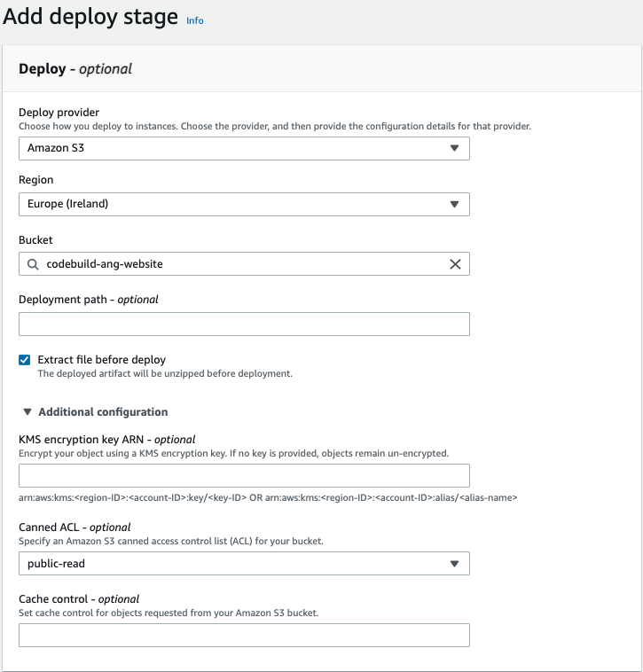Screen dimensions: 643x672
Task: Click the 'Additional configuration' heading text
Action: point(103,412)
